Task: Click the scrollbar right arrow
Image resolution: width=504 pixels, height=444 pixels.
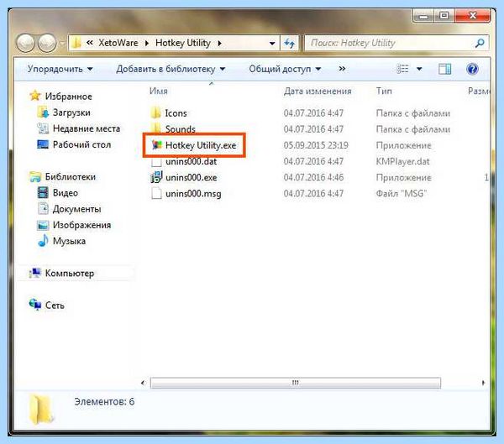Action: pos(484,383)
